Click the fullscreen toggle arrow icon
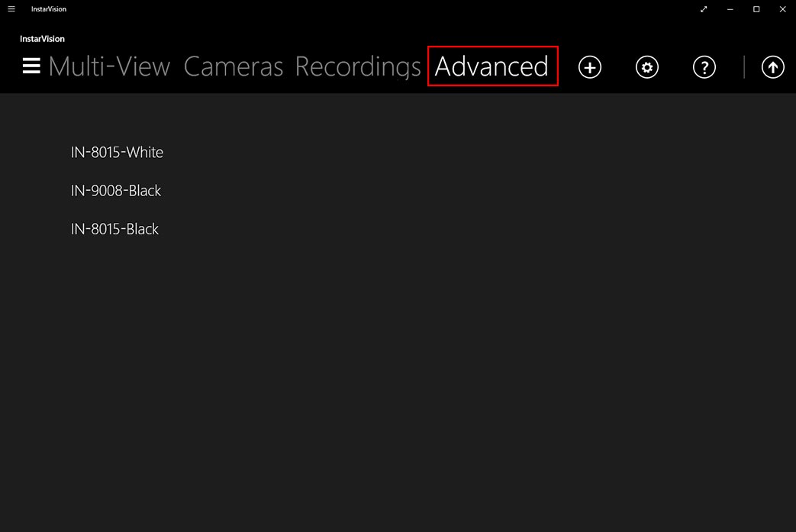Screen dimensions: 796x532 (703, 9)
